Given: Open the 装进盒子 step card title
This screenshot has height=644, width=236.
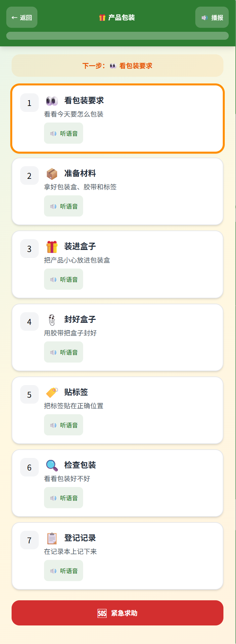Looking at the screenshot, I should coord(80,246).
